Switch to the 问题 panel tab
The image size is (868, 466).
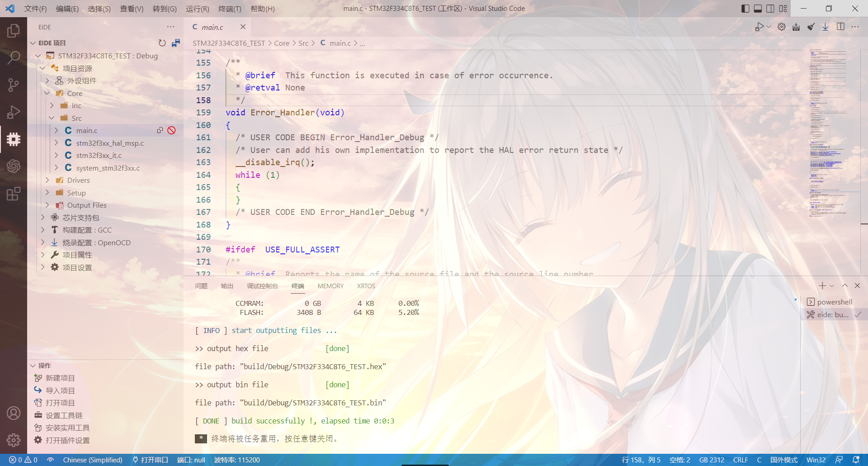coord(201,286)
